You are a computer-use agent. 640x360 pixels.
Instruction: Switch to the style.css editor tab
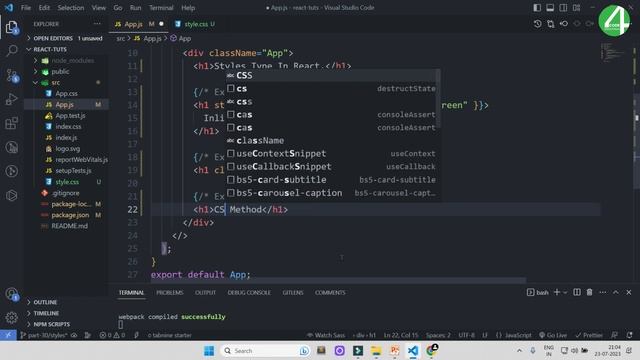(x=196, y=24)
